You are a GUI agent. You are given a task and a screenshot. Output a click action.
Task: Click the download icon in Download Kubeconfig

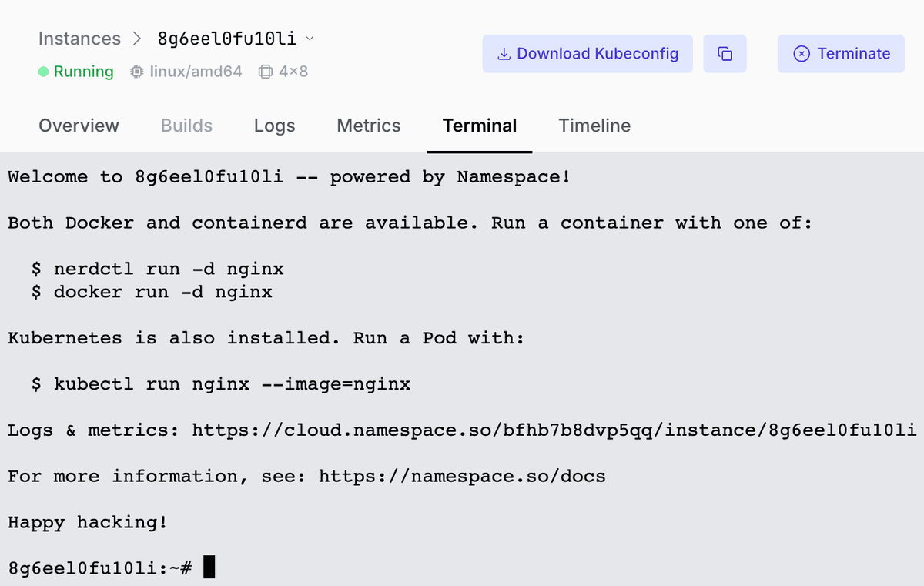504,54
